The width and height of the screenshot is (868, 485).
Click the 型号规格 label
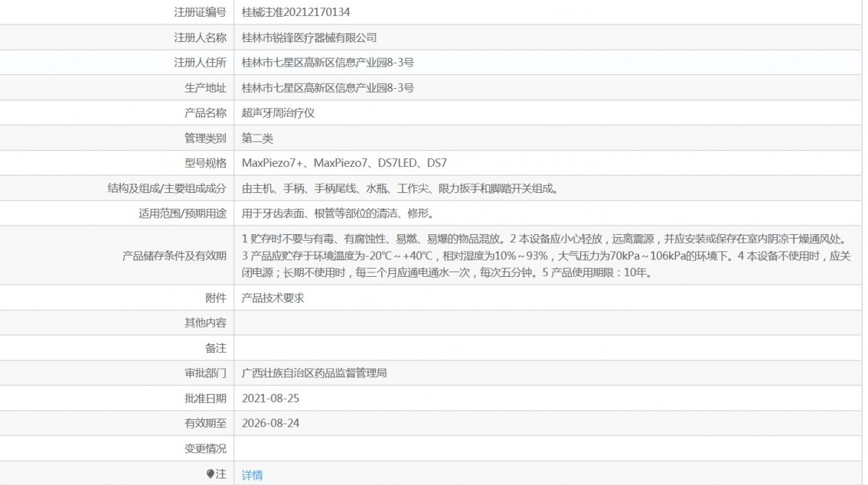205,163
